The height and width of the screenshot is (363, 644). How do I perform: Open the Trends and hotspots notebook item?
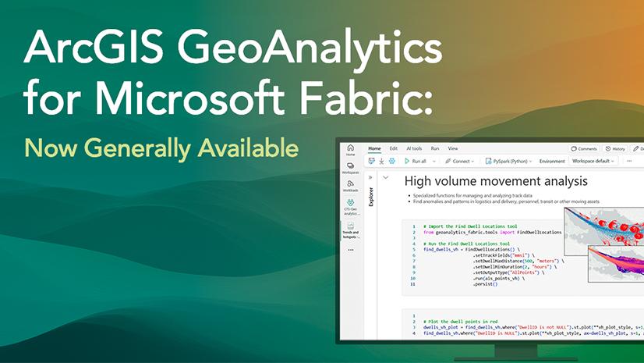(350, 230)
